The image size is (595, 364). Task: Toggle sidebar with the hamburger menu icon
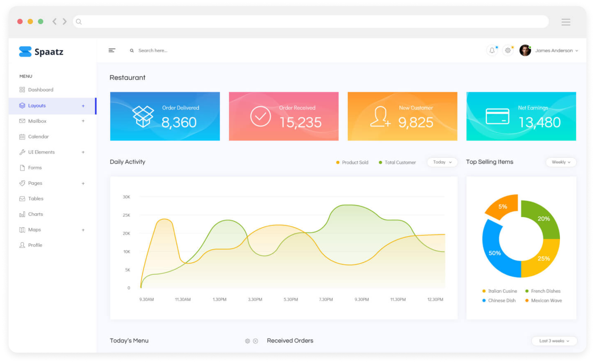click(112, 51)
